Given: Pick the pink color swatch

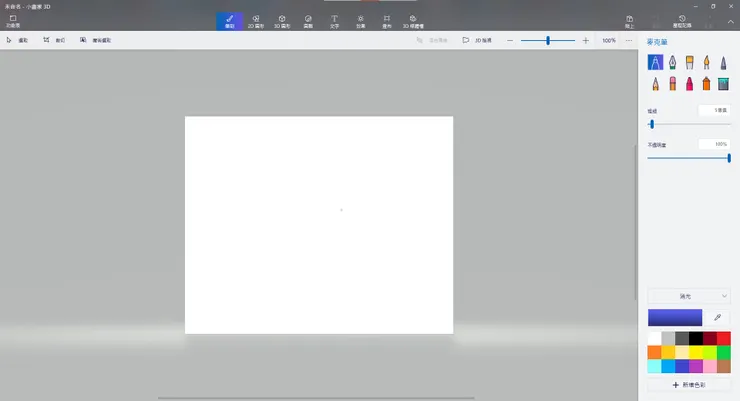Looking at the screenshot, I should [710, 366].
